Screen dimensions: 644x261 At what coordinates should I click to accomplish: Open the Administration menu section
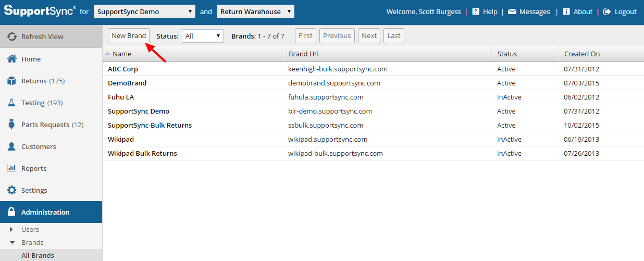45,212
